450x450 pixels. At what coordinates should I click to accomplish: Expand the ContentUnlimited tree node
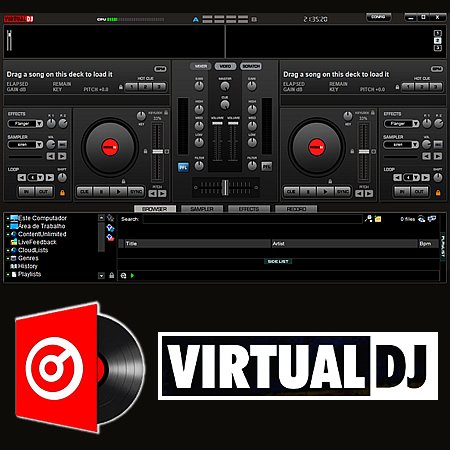[x=8, y=234]
